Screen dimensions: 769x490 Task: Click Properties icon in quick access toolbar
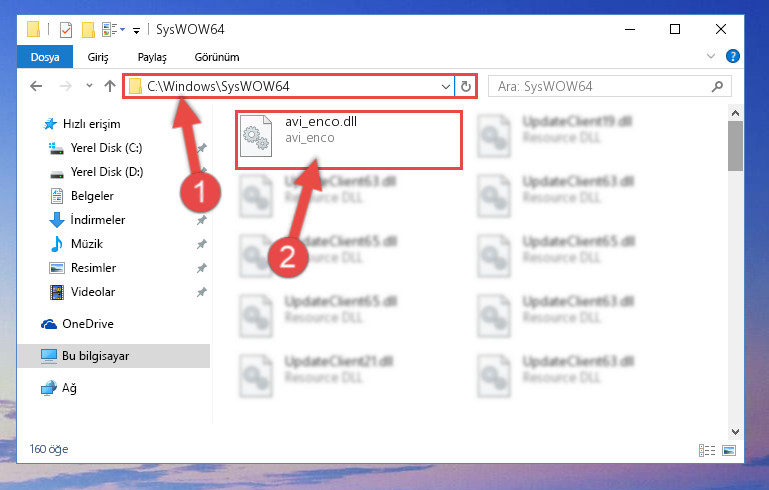[x=66, y=30]
